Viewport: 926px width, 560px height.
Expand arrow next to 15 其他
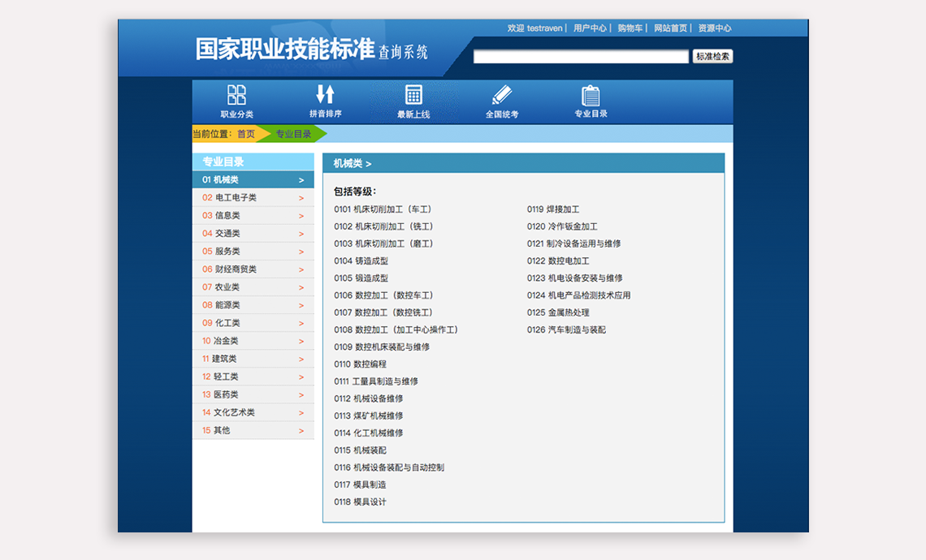pyautogui.click(x=301, y=431)
